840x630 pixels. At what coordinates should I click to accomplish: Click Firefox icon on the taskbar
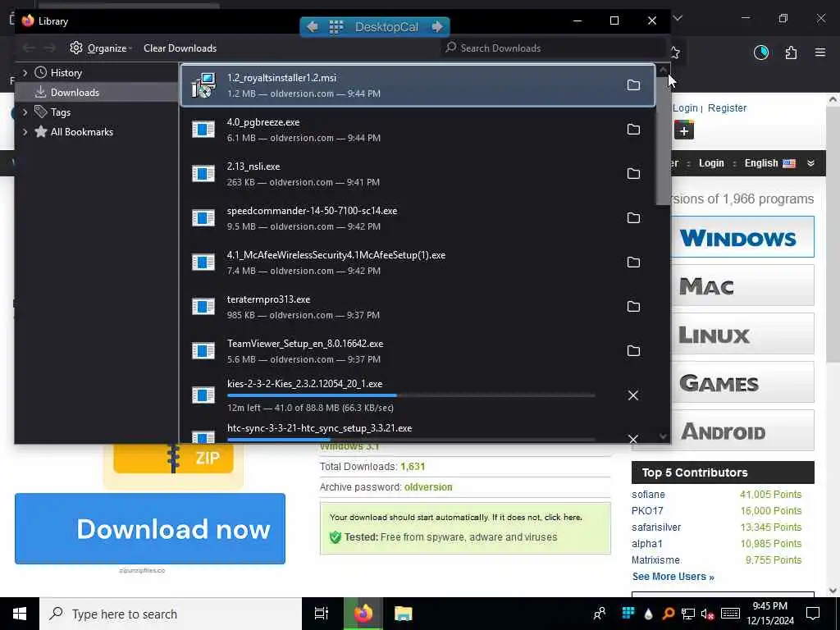tap(363, 614)
